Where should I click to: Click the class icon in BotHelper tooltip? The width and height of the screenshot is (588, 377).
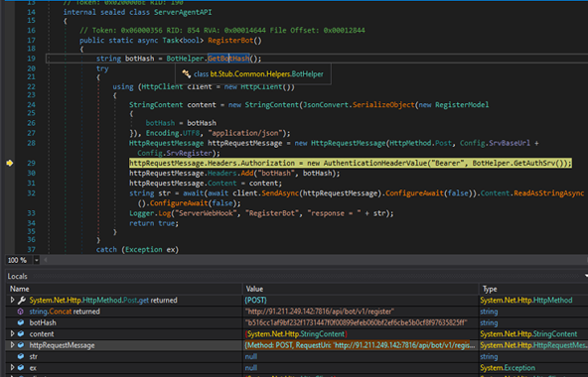(x=186, y=73)
